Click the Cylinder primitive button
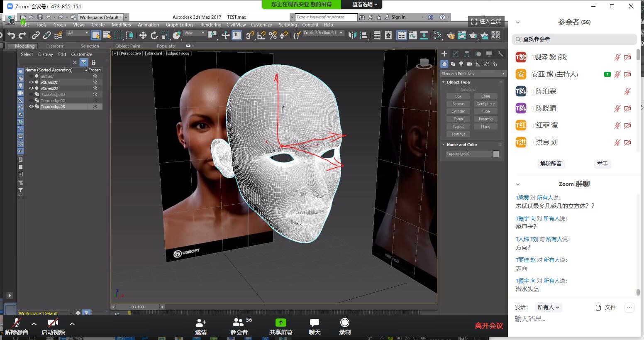Image resolution: width=644 pixels, height=340 pixels. (x=458, y=111)
